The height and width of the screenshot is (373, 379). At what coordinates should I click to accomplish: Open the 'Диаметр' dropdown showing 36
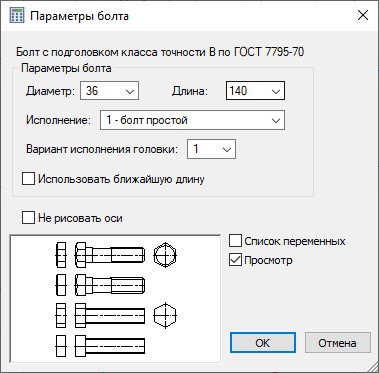[x=109, y=91]
